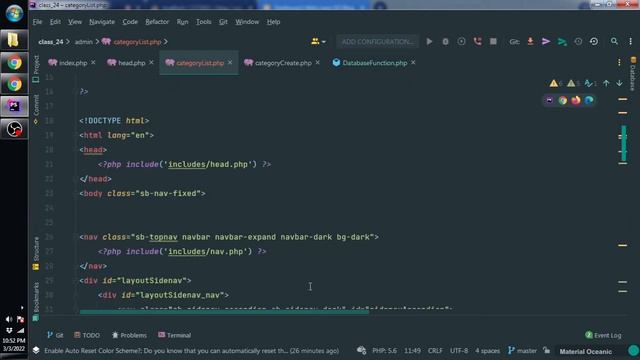Open the Window menu
Viewport: 640px width, 360px height.
click(x=247, y=22)
